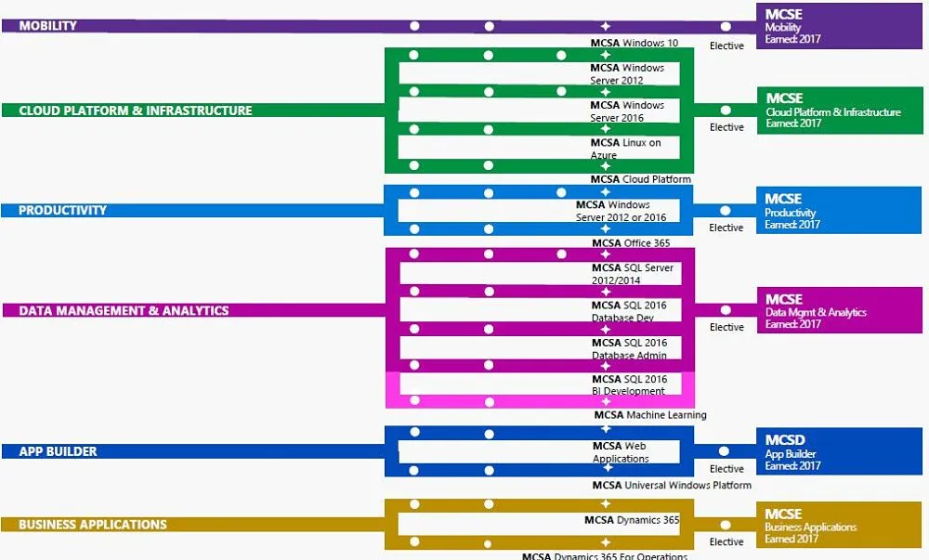Click the Elective label under Data Management track

(726, 327)
